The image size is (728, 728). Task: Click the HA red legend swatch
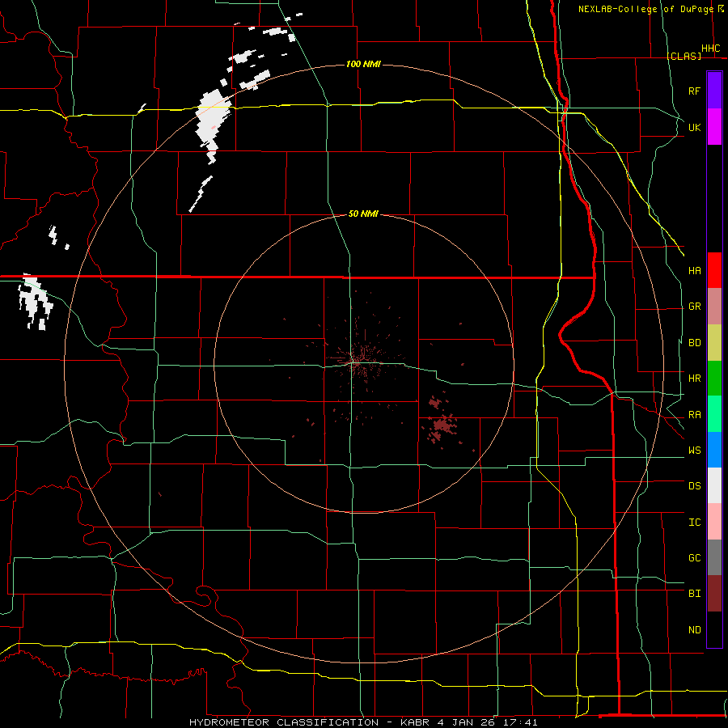[x=714, y=270]
